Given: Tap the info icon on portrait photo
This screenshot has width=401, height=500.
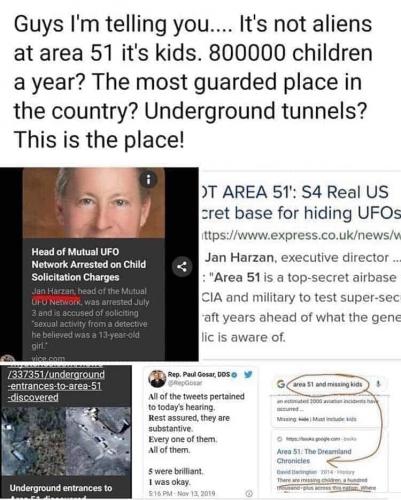Looking at the screenshot, I should (149, 179).
